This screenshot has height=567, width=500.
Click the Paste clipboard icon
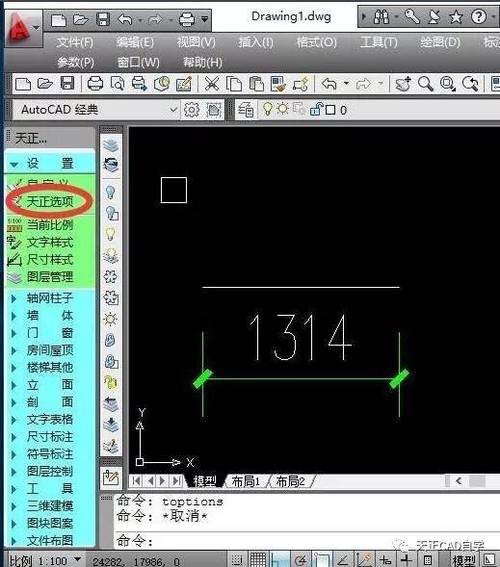coord(256,84)
